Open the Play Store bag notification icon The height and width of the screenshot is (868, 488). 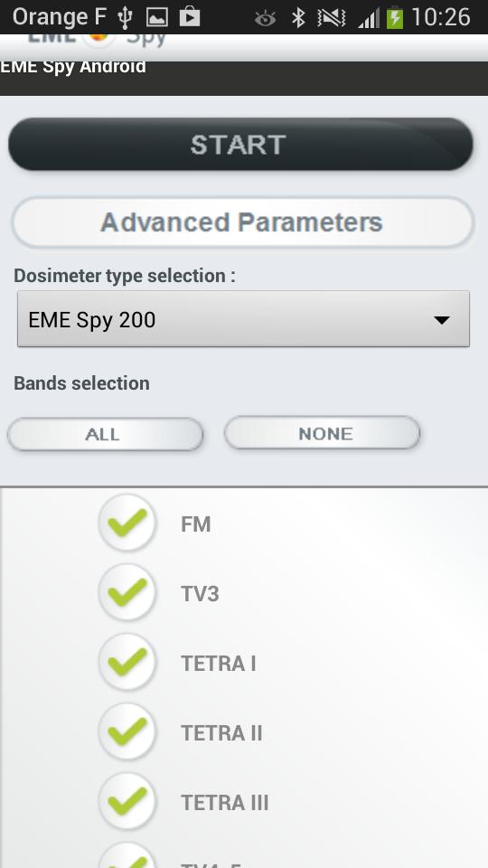tap(189, 16)
